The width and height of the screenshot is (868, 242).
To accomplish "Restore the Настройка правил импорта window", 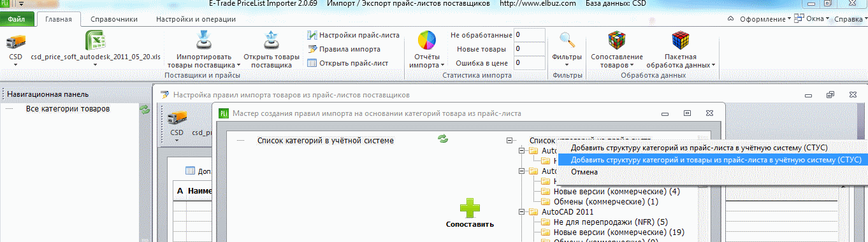I will pos(830,94).
